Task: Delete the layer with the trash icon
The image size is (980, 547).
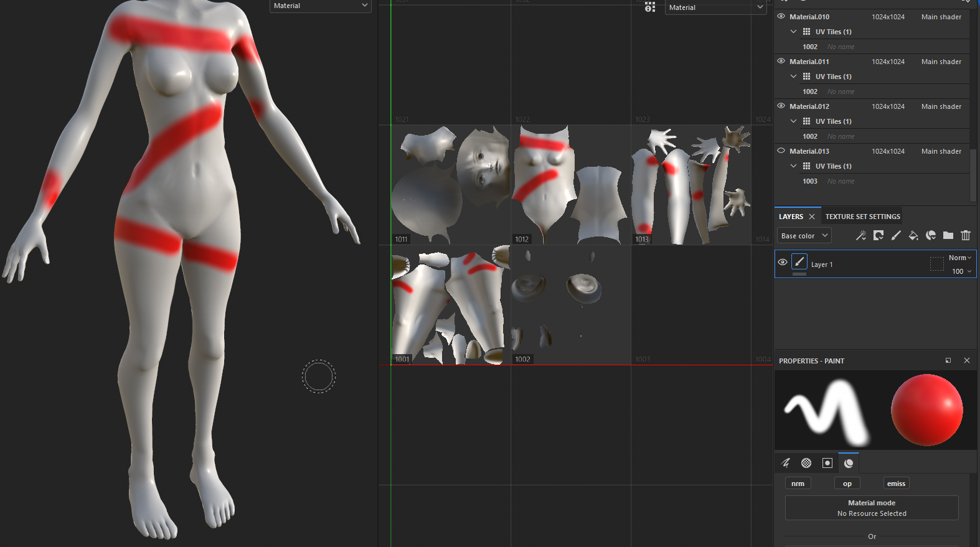Action: (966, 235)
